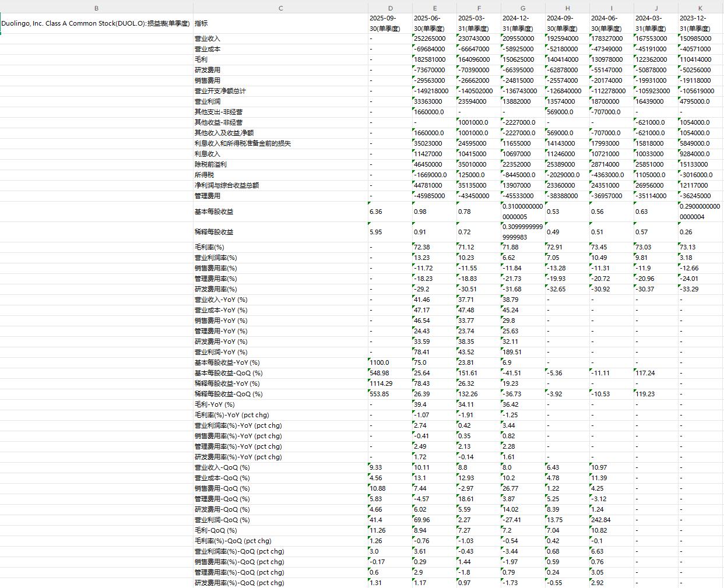Select column C header
724x588 pixels.
pyautogui.click(x=280, y=8)
